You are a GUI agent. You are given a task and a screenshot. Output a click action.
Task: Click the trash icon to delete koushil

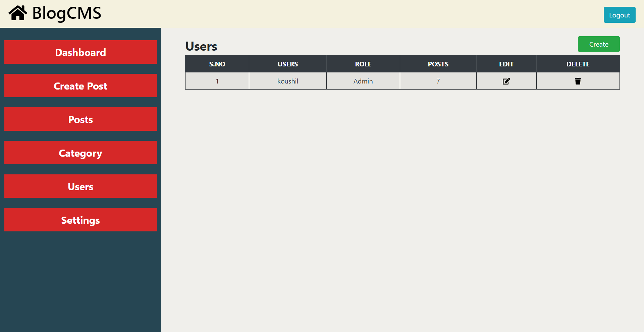tap(578, 81)
